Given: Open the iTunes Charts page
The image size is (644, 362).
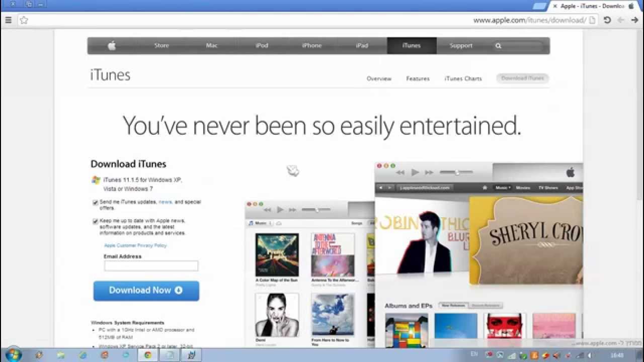Looking at the screenshot, I should click(x=463, y=78).
